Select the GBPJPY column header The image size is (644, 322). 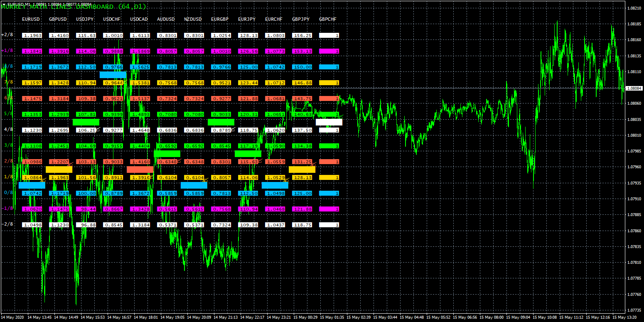pyautogui.click(x=301, y=20)
